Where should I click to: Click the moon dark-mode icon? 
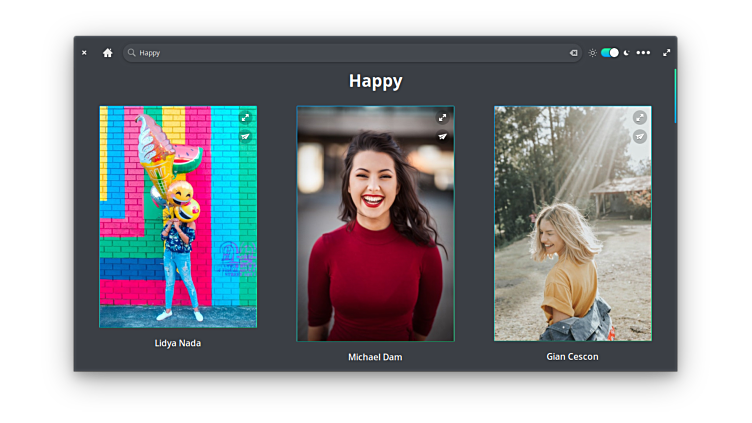point(626,53)
